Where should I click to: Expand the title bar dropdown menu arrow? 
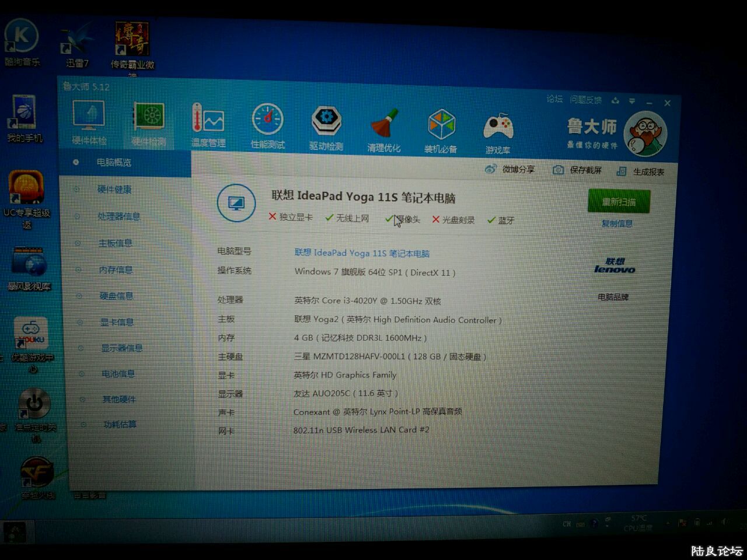click(x=632, y=101)
